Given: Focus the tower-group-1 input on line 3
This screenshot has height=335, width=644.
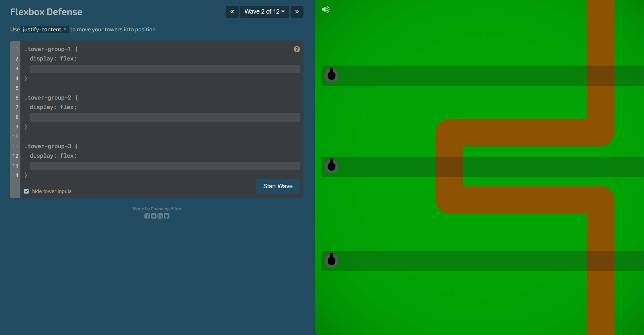Looking at the screenshot, I should [164, 69].
